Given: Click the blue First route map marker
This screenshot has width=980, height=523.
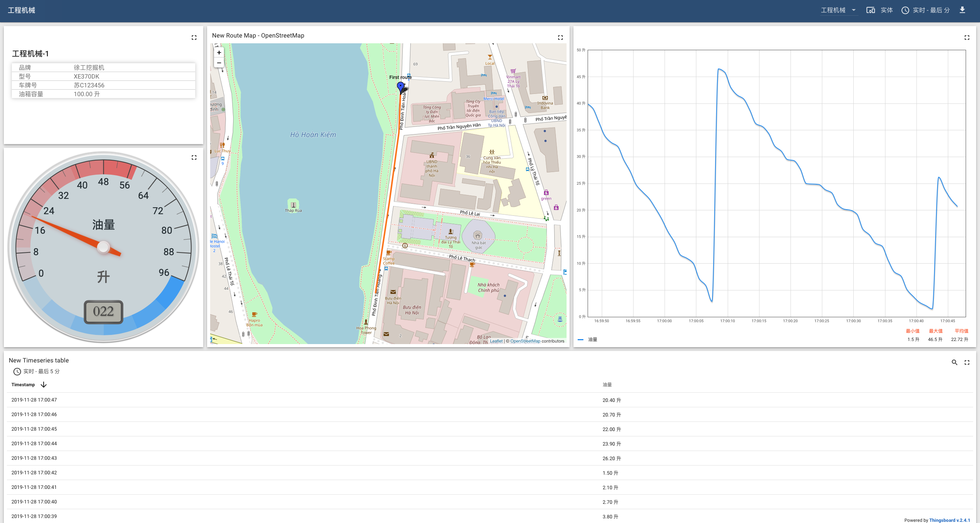Looking at the screenshot, I should coord(400,87).
